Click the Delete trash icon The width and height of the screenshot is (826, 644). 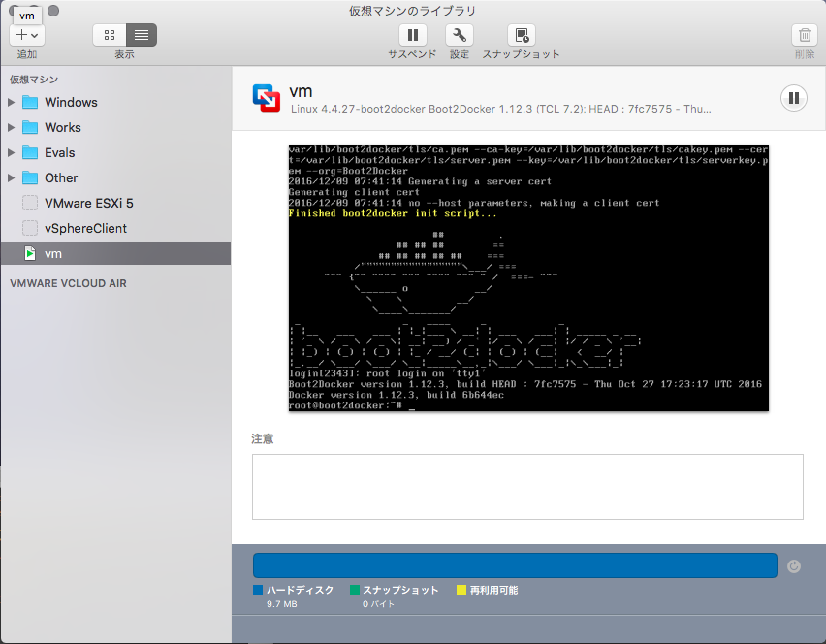[805, 35]
